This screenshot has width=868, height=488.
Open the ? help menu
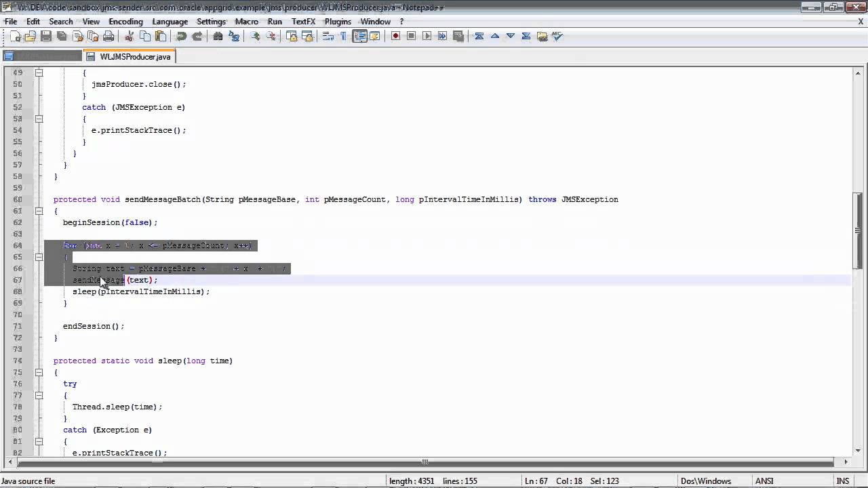click(401, 21)
